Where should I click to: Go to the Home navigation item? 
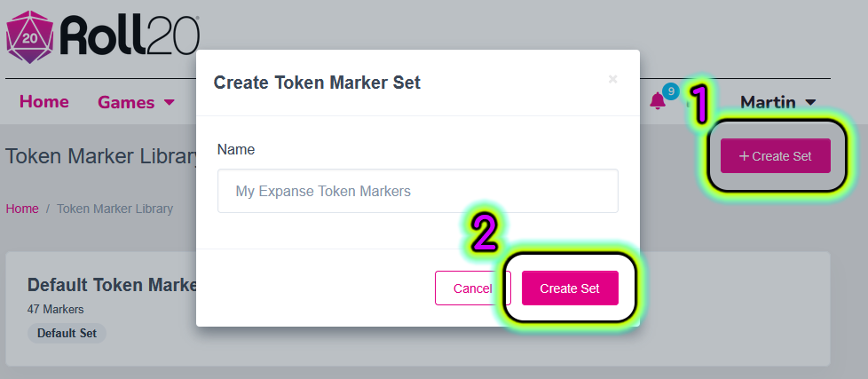pos(44,102)
